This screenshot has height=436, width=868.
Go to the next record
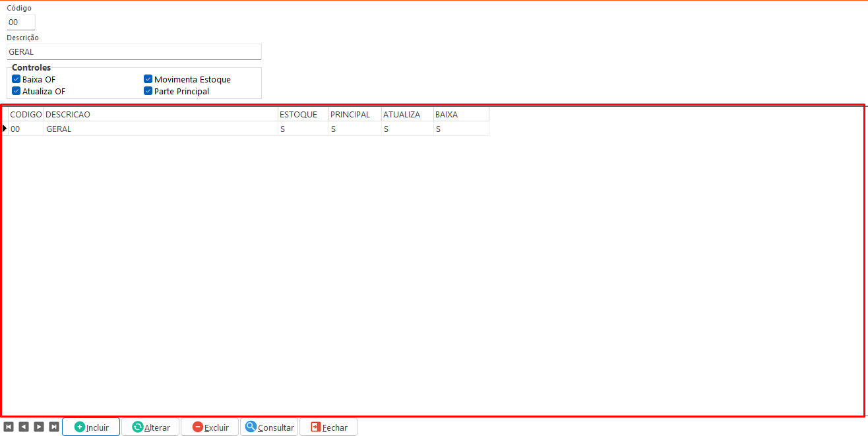pyautogui.click(x=39, y=427)
